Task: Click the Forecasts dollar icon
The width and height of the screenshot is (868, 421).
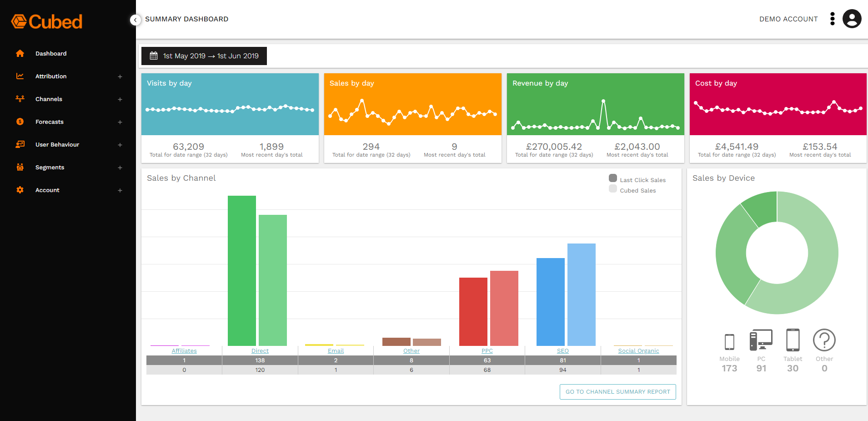Action: [x=20, y=122]
